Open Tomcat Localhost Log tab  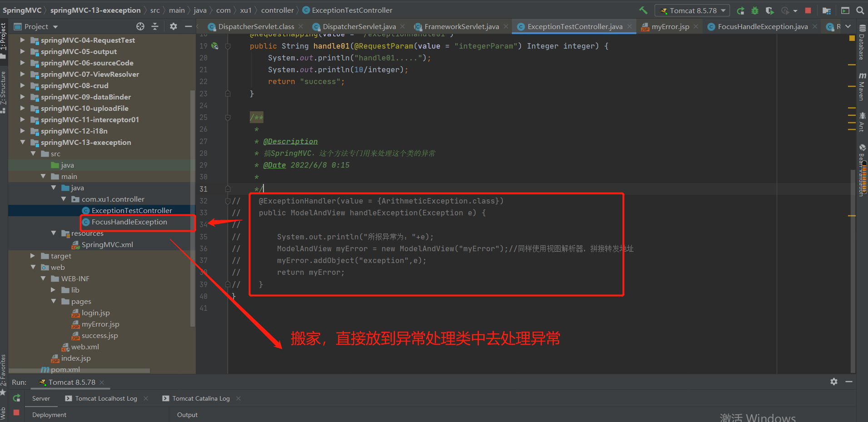point(105,398)
